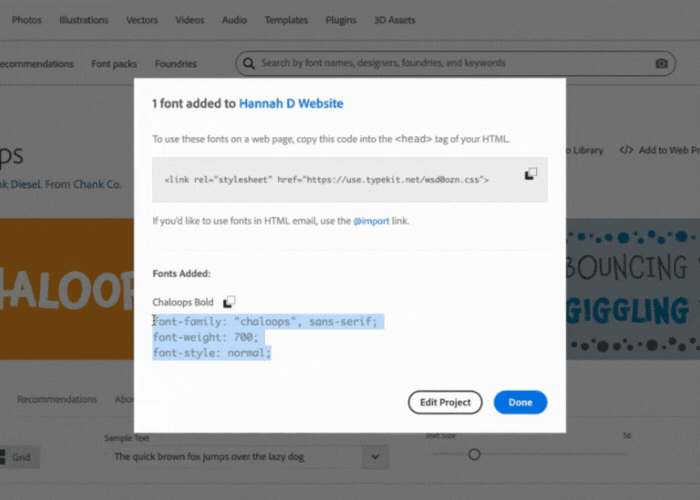Open the 3D Assets menu item

pos(395,20)
